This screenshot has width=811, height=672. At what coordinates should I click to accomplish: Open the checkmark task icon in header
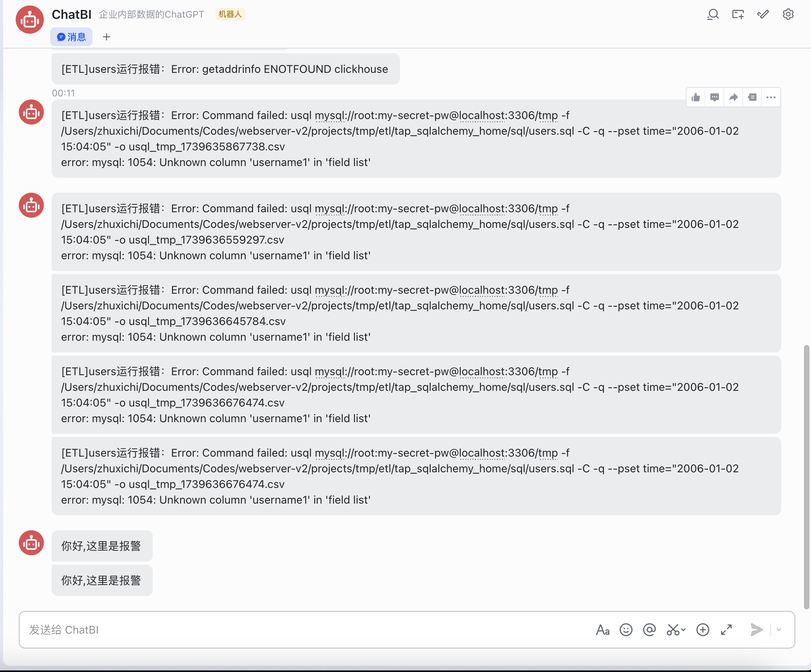763,14
